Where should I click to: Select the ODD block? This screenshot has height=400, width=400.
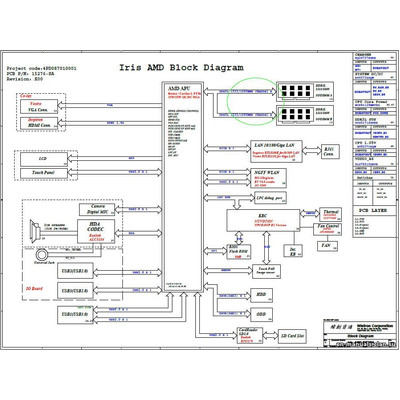pos(261,314)
